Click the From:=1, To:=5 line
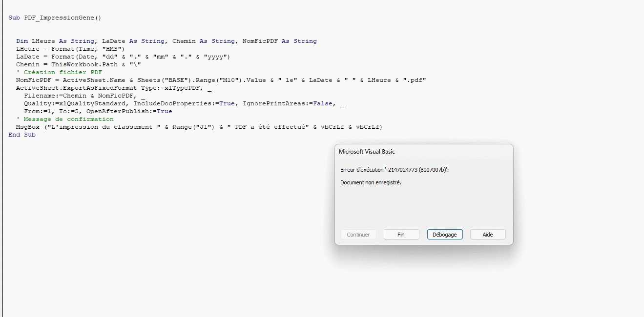The image size is (644, 317). click(x=98, y=112)
